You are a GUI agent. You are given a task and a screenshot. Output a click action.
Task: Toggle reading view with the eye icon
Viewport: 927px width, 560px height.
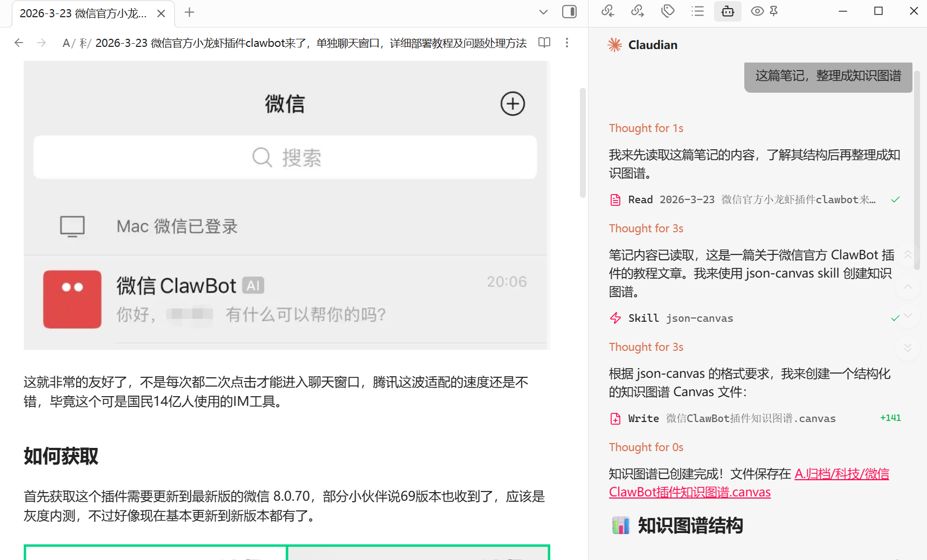pyautogui.click(x=757, y=11)
